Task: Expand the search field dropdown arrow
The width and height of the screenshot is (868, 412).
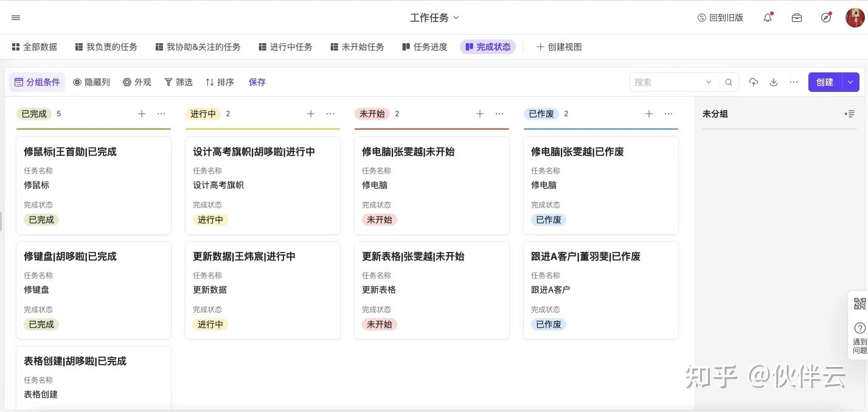Action: (709, 82)
